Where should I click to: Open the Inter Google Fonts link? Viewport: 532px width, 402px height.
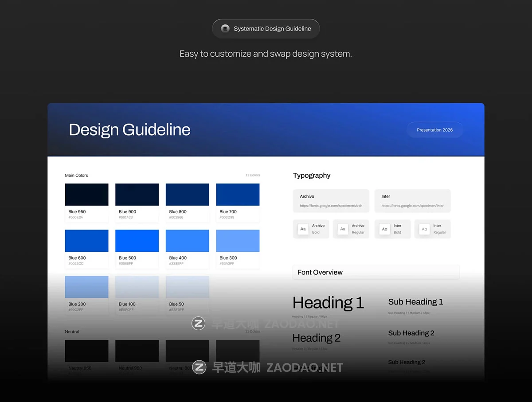pos(412,206)
